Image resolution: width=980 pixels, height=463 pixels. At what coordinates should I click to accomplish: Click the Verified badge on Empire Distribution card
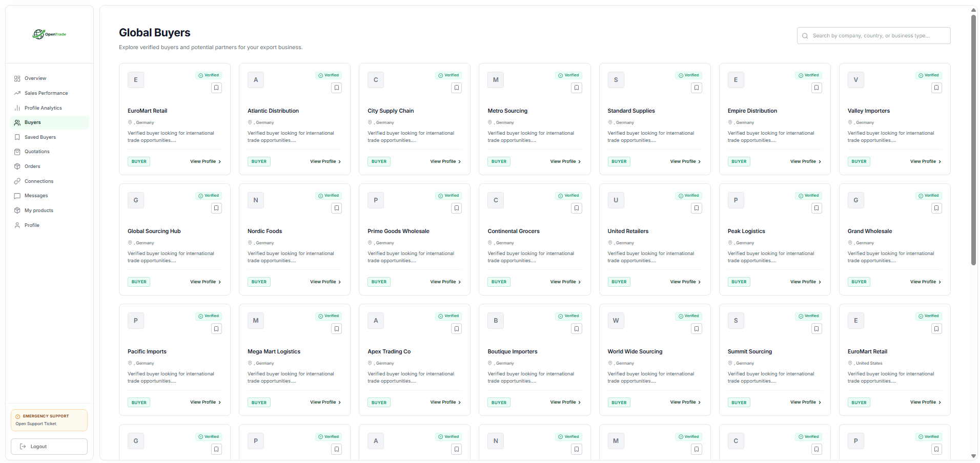[808, 75]
